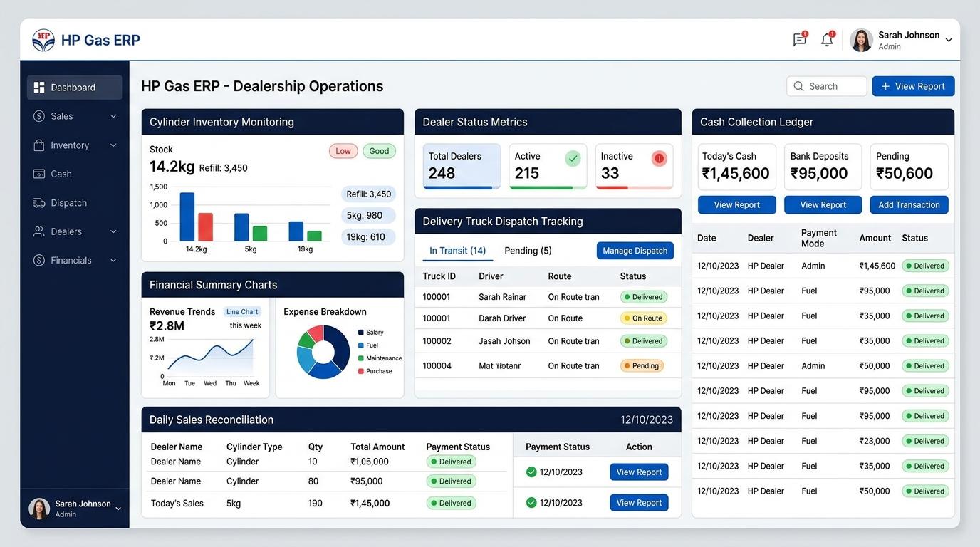This screenshot has width=980, height=547.
Task: Open the sidebar bottom user chevron
Action: click(x=118, y=509)
